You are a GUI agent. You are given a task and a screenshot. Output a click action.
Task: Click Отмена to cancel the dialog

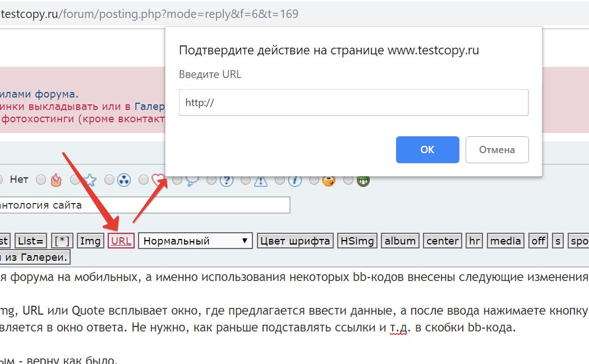tap(496, 150)
